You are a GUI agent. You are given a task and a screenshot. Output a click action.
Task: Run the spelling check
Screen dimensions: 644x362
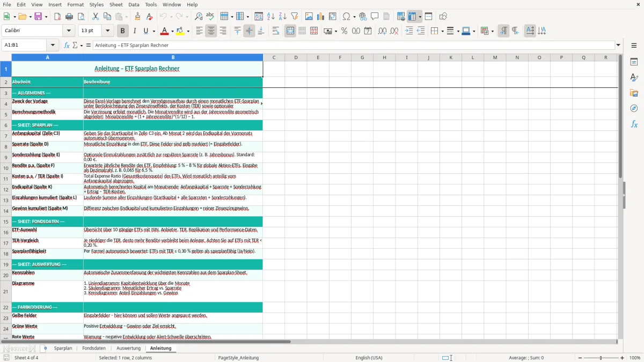(x=210, y=17)
